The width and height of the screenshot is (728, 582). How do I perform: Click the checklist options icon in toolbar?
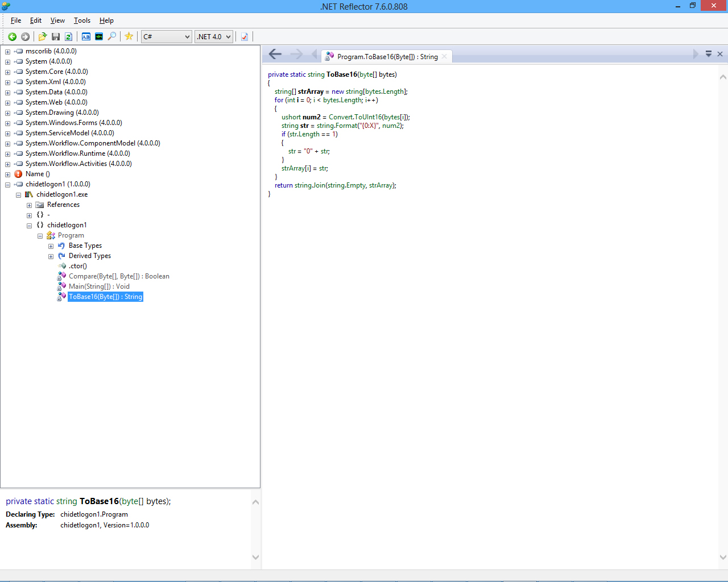pyautogui.click(x=245, y=36)
